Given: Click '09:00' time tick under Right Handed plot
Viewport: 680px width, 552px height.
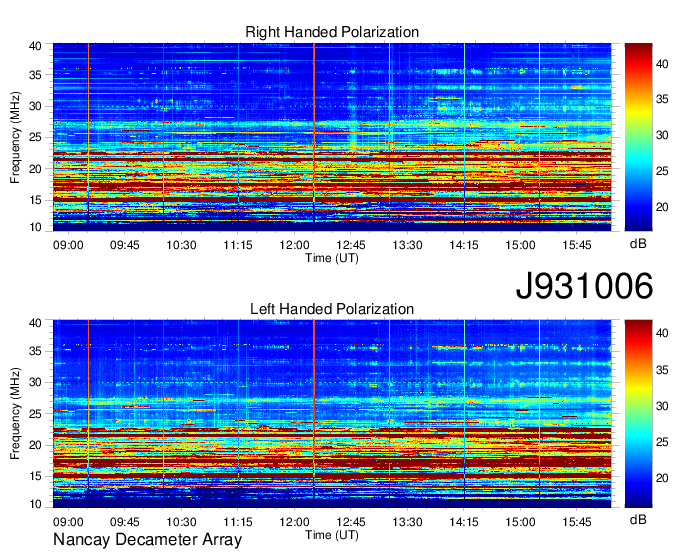Looking at the screenshot, I should [68, 245].
